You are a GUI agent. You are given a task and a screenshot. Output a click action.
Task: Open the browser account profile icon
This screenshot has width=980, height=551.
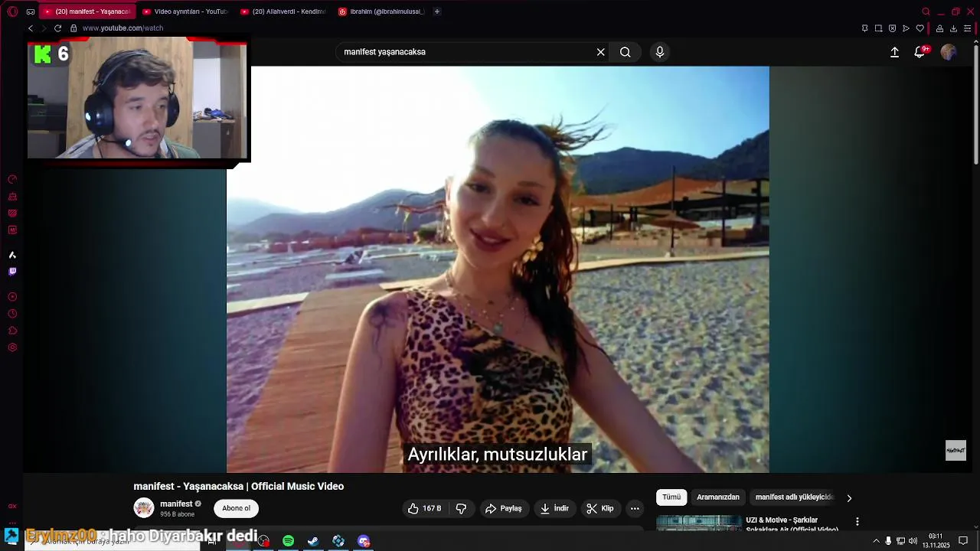[x=939, y=28]
